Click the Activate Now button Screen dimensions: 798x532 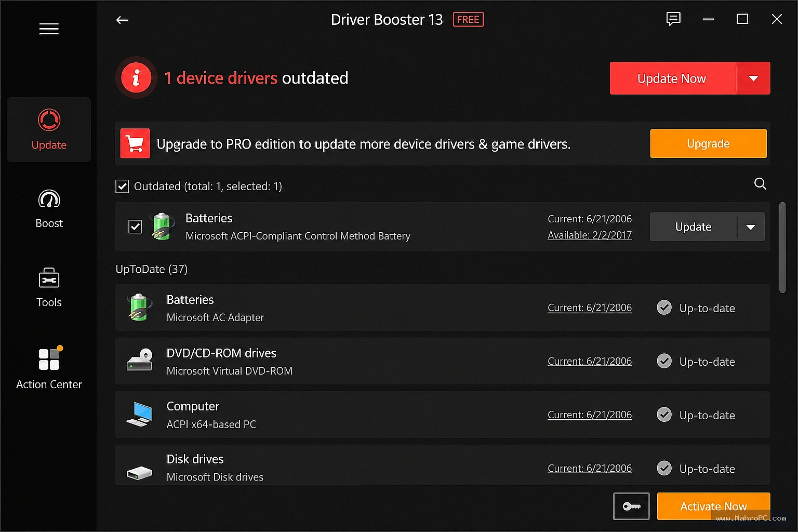713,507
